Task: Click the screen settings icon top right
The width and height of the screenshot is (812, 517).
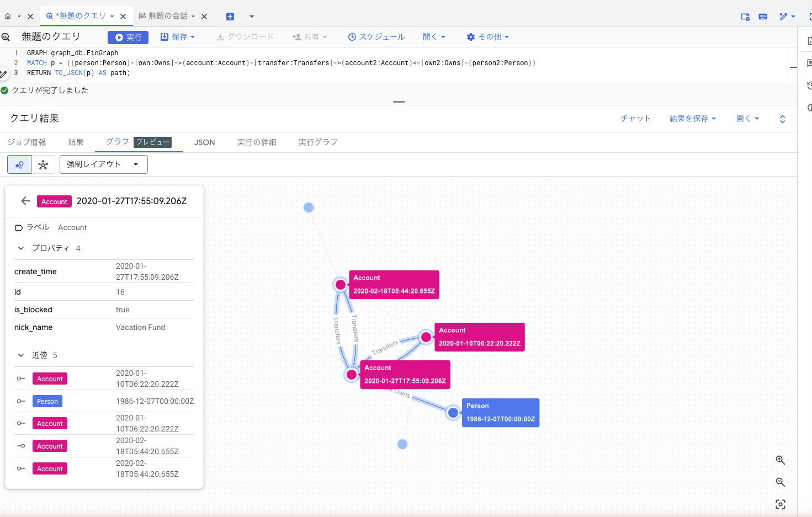Action: [745, 17]
